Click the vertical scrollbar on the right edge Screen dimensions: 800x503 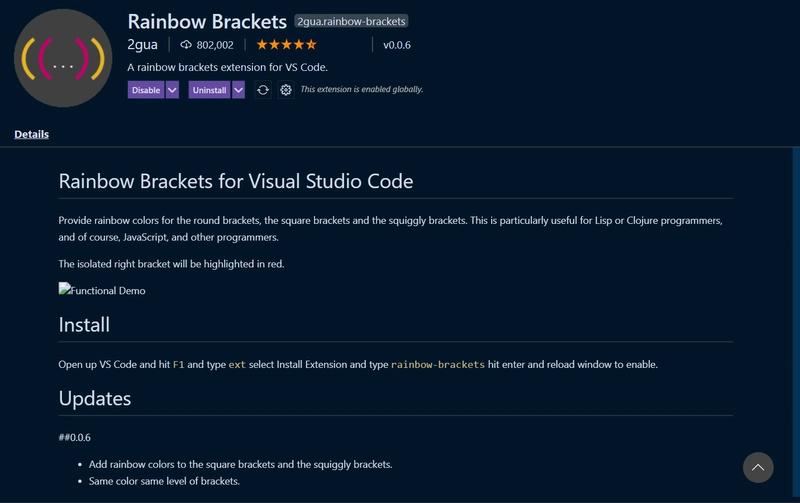click(796, 321)
